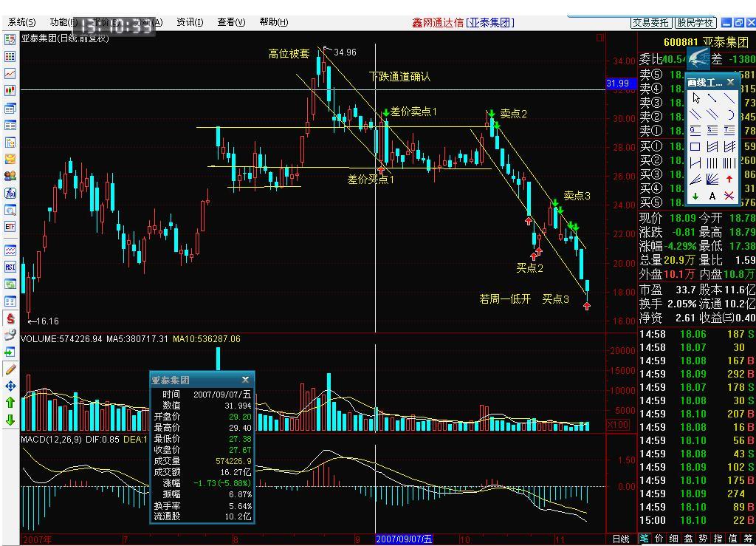Select the 盘 tab at bottom right
The image size is (756, 546).
(689, 539)
